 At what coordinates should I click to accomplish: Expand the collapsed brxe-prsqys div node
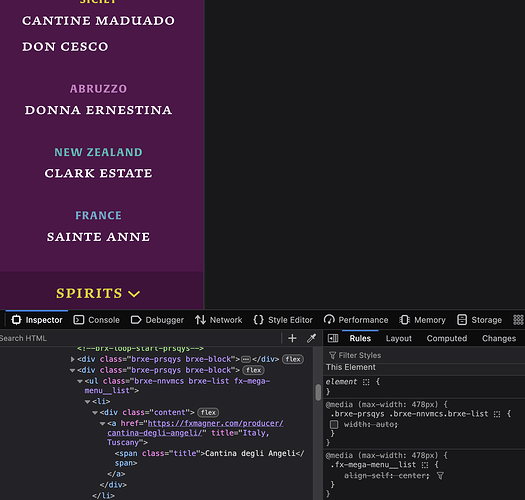click(73, 359)
